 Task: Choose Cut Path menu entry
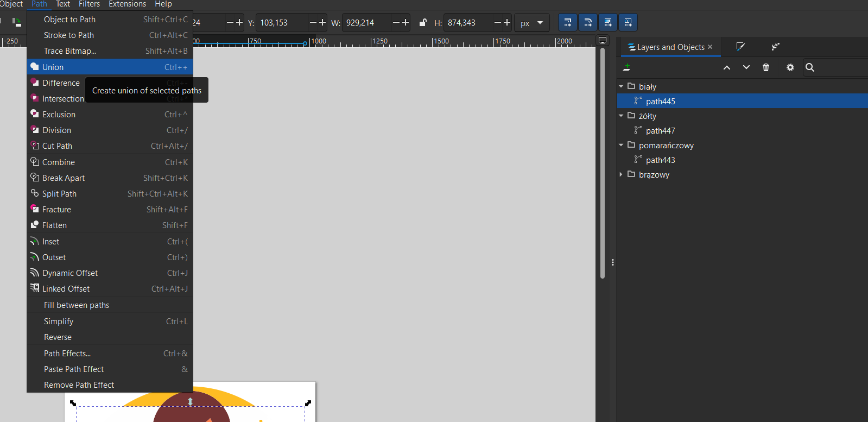click(x=110, y=146)
